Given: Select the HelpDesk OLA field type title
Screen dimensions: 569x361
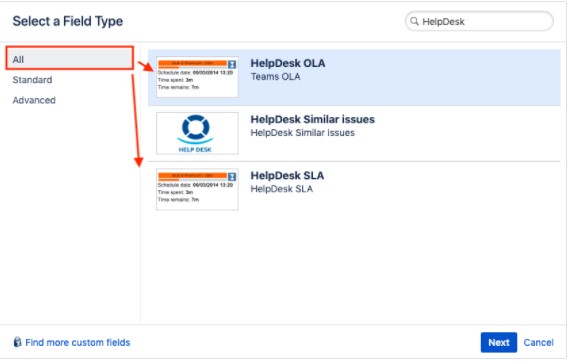Looking at the screenshot, I should coord(288,63).
